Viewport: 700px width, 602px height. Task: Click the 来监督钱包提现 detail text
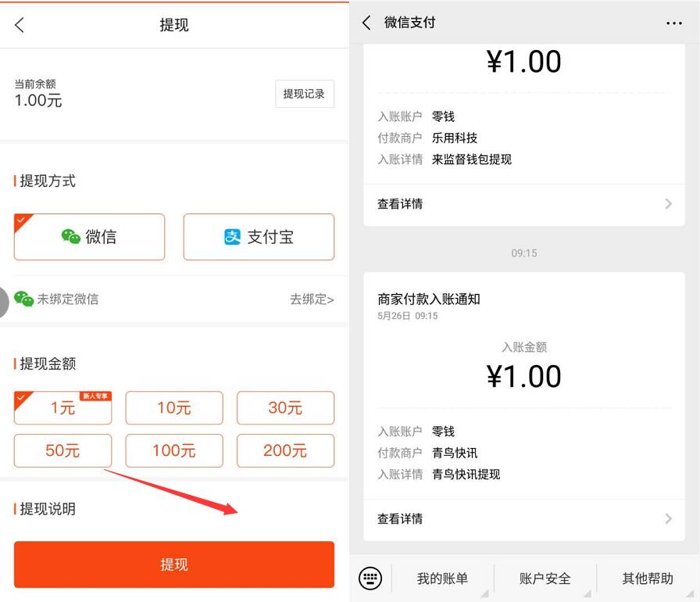click(x=471, y=159)
